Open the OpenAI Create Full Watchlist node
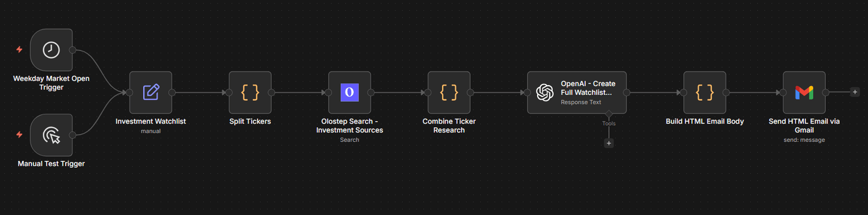Image resolution: width=868 pixels, height=215 pixels. point(577,93)
